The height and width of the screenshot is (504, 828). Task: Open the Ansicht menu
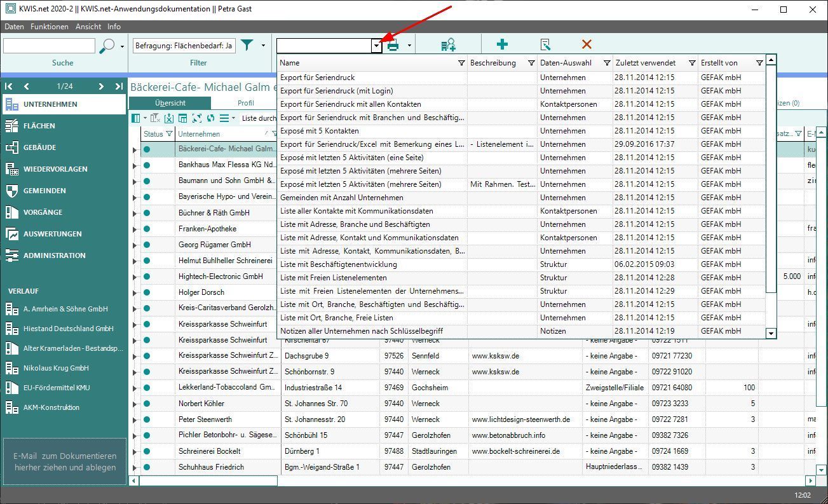(x=88, y=27)
